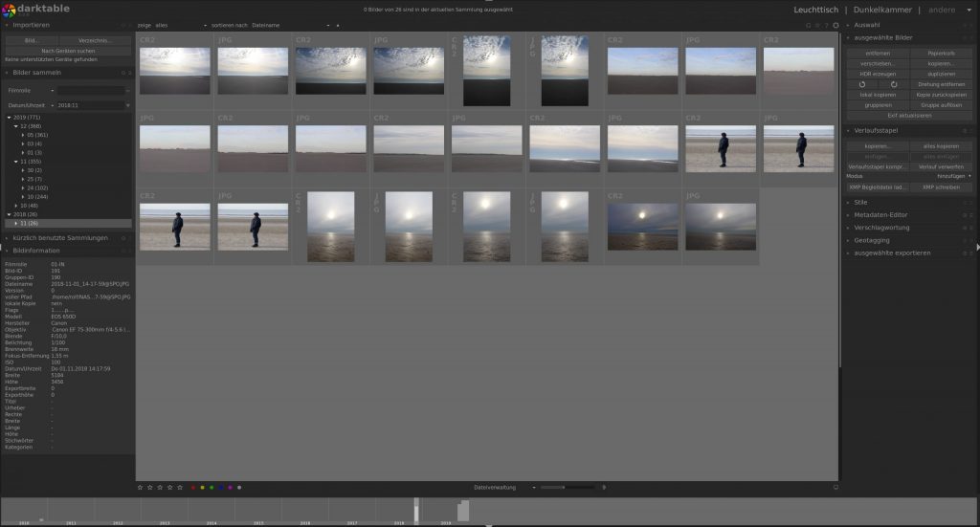The image size is (980, 527).
Task: Select first CR2 thumbnail with bright sky
Action: pyautogui.click(x=174, y=71)
